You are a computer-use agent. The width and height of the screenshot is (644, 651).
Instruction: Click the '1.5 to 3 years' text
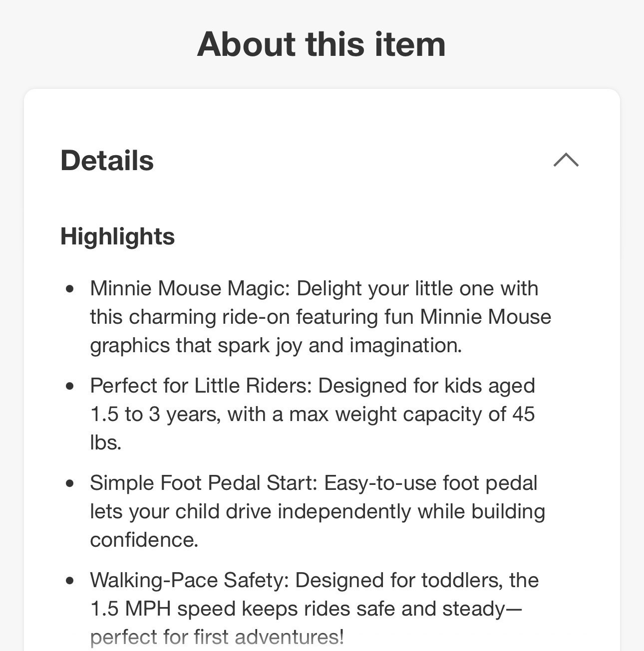[x=155, y=414]
